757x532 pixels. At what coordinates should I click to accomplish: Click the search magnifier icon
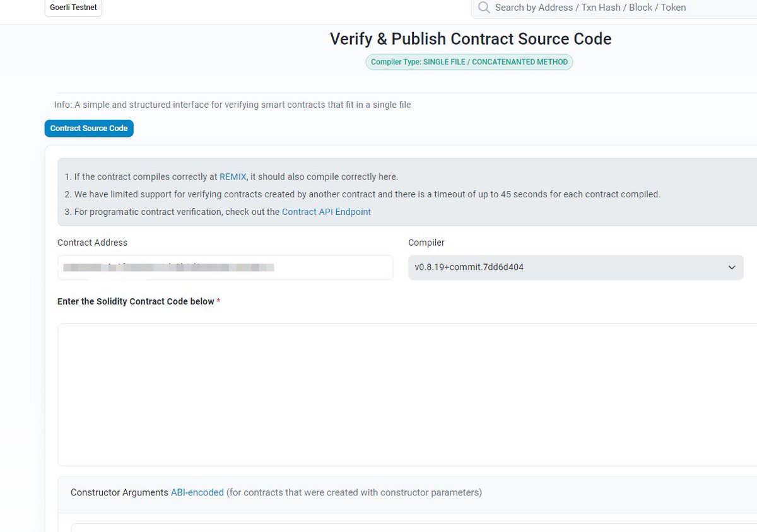coord(484,8)
